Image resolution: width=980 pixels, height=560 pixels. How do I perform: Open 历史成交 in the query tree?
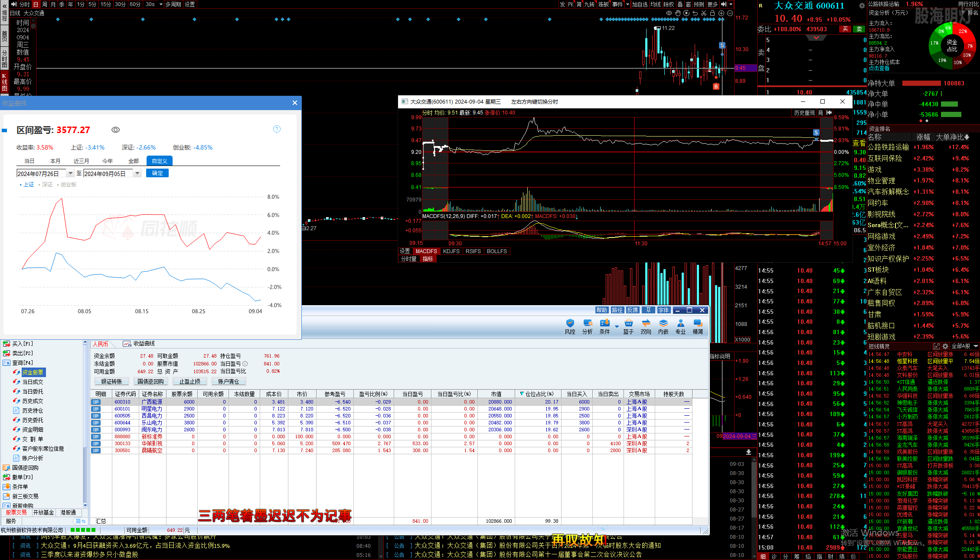tap(29, 401)
